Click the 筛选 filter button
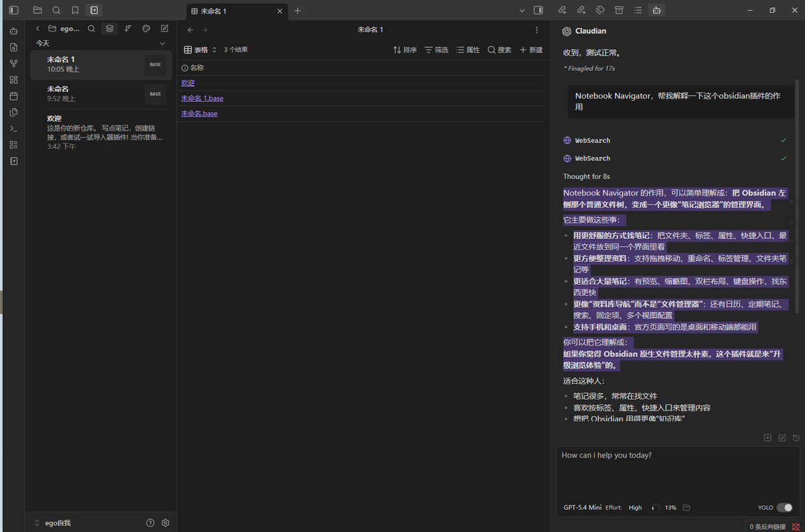Viewport: 805px width, 532px height. [436, 50]
